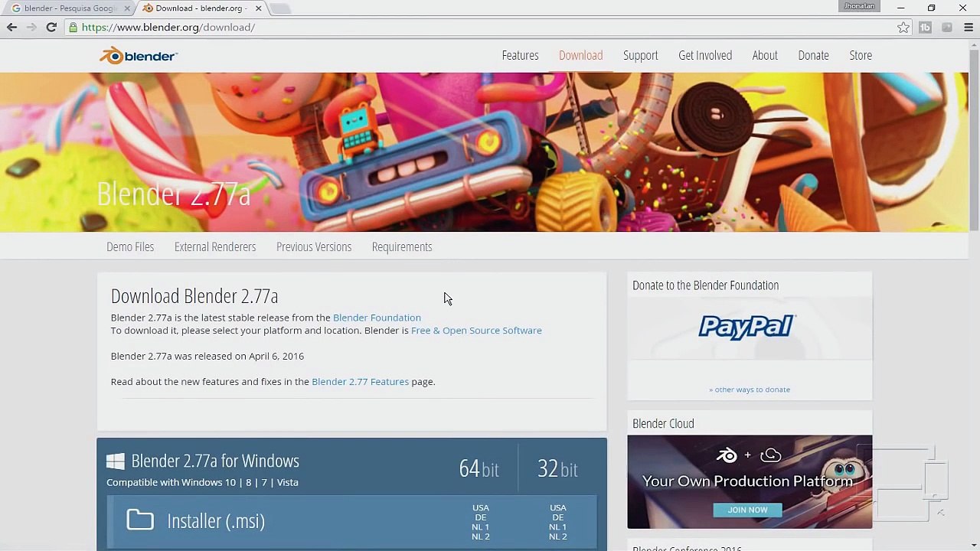
Task: Bookmark this page with the star icon
Action: tap(903, 28)
